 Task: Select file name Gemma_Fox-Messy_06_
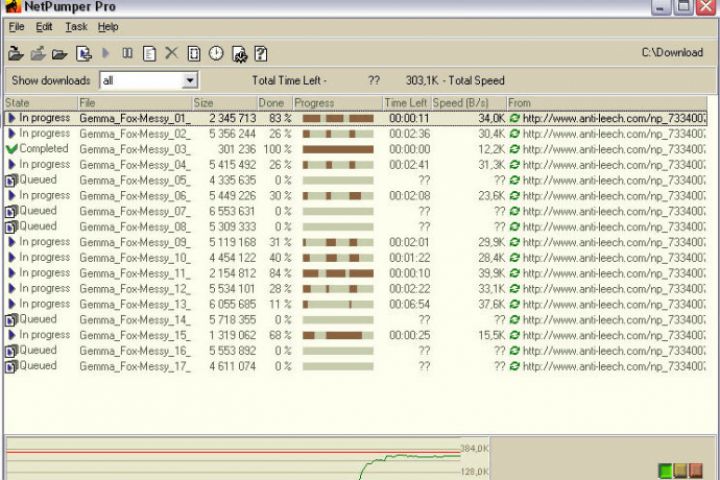point(135,196)
